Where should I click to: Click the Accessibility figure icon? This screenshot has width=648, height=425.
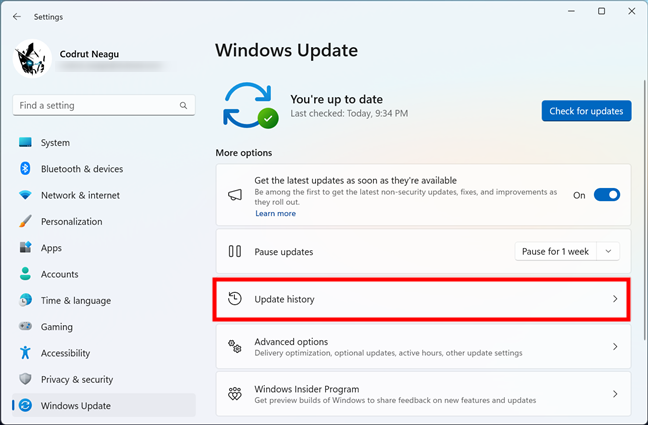(x=25, y=353)
